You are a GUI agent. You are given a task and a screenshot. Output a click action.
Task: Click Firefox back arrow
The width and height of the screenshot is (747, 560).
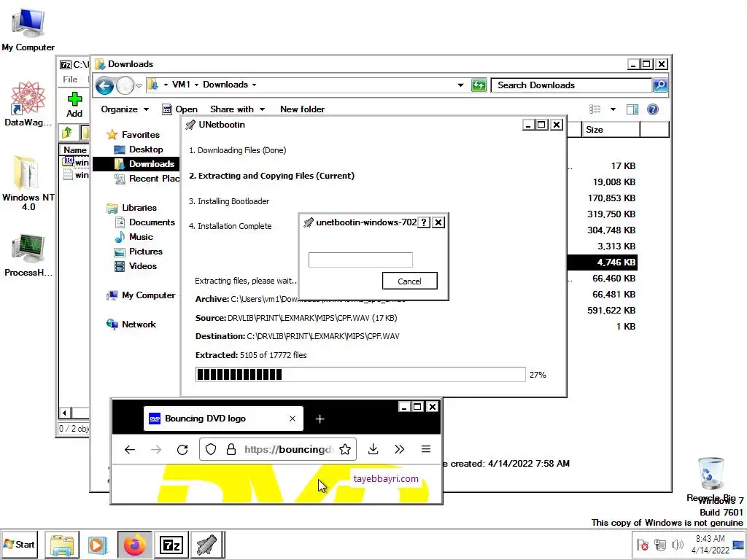130,449
